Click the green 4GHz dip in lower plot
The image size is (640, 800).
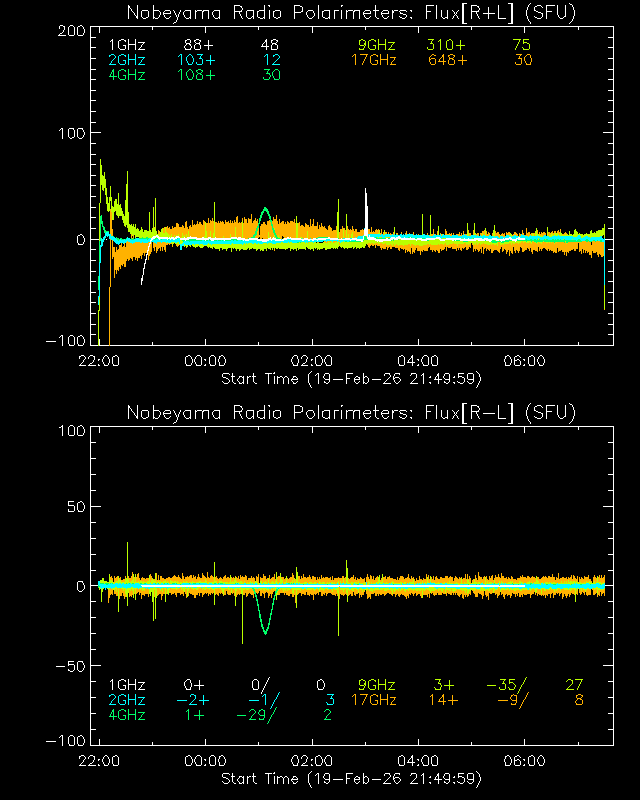[264, 632]
